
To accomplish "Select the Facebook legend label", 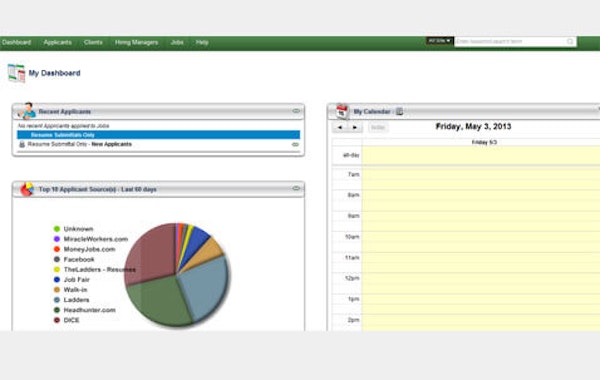I will coord(79,259).
